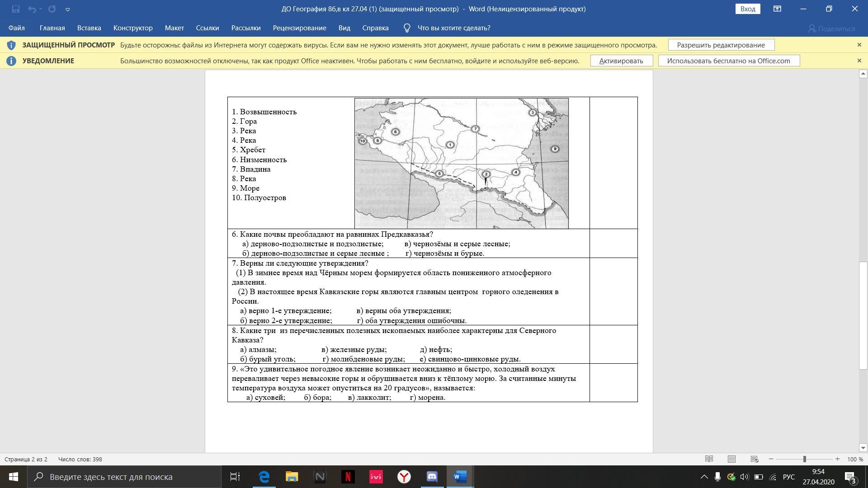This screenshot has height=488, width=868.
Task: Click Разрешить редактирование button
Action: pos(721,45)
